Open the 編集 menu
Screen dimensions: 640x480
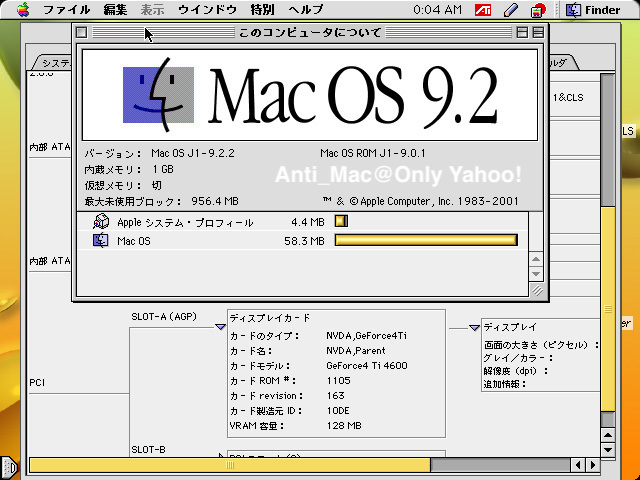click(115, 9)
